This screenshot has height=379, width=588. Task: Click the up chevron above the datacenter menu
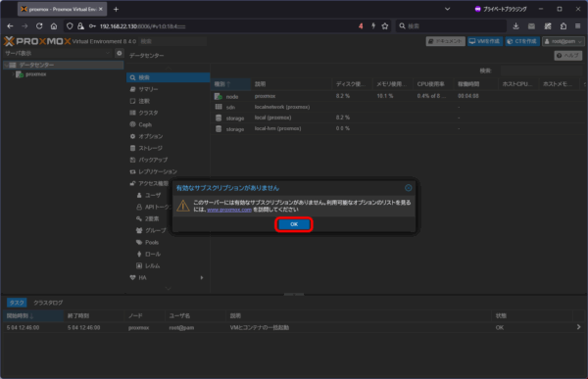pos(168,69)
